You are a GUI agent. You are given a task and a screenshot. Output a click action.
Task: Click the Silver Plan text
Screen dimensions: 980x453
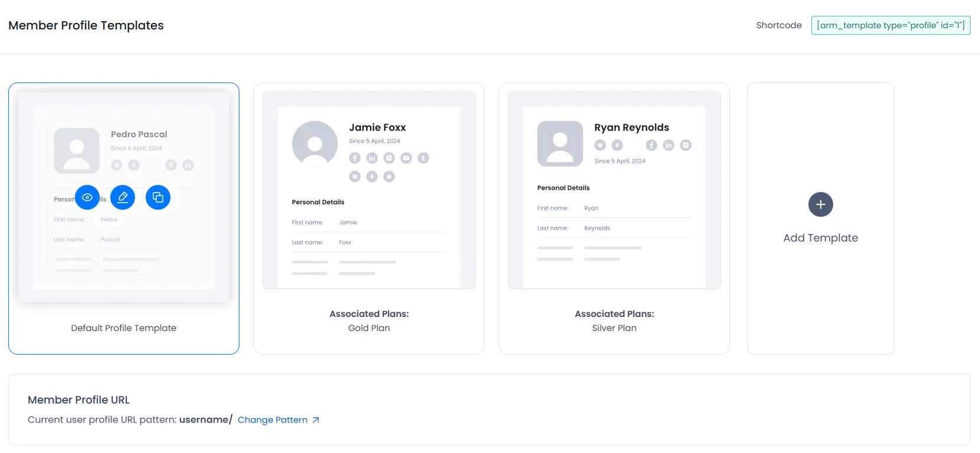pyautogui.click(x=614, y=328)
